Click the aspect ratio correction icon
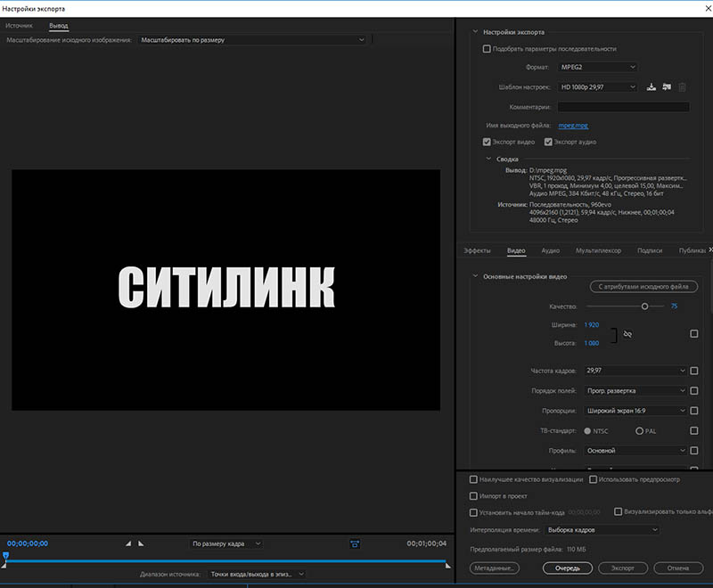The image size is (713, 588). click(355, 544)
